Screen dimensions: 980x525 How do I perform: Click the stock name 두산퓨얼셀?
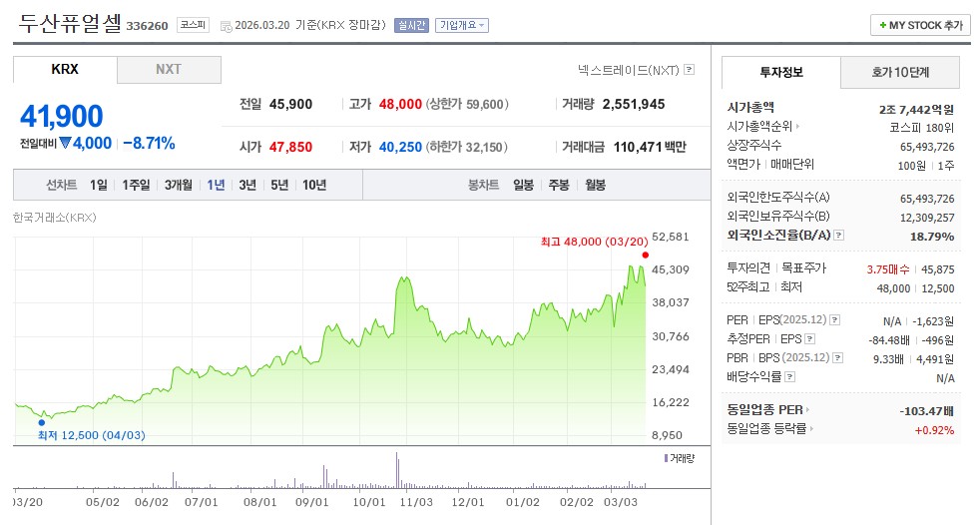(x=70, y=24)
